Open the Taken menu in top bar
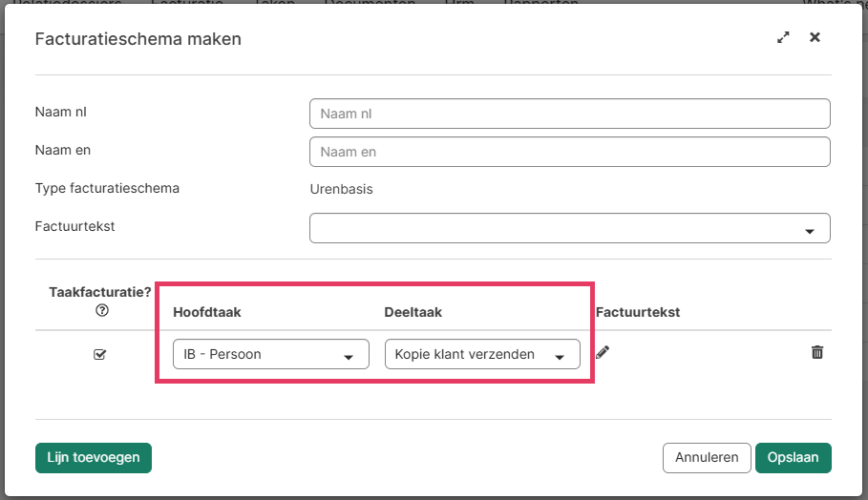Screen dimensions: 868x500 [274, 3]
